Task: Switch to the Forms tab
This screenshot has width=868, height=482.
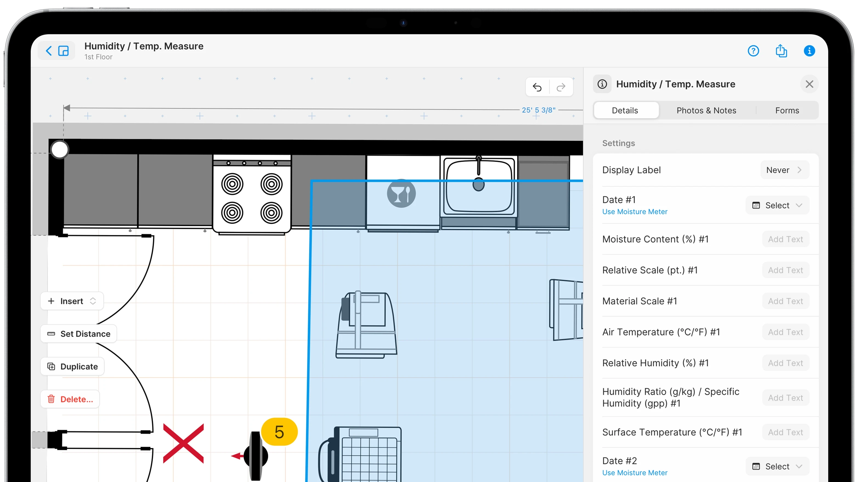Action: 787,110
